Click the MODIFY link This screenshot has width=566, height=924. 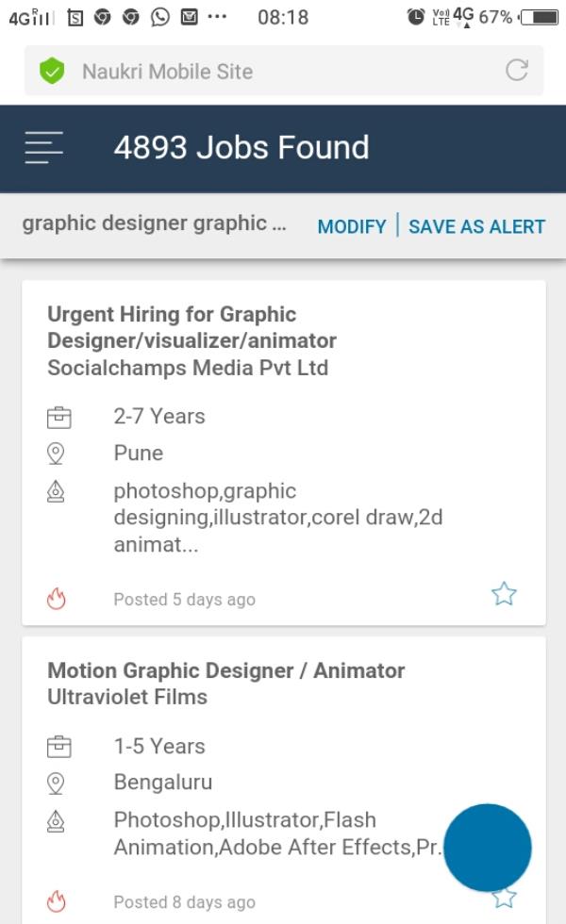[x=352, y=226]
